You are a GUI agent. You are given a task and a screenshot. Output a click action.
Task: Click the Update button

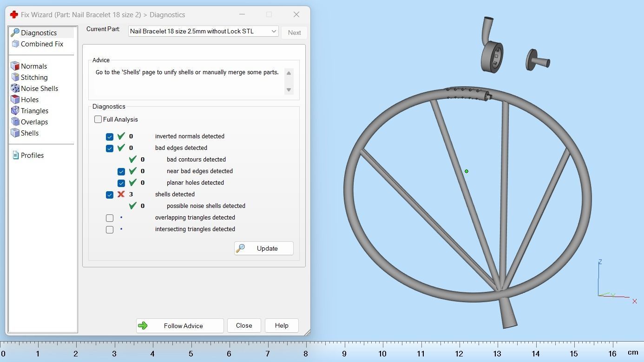click(263, 248)
